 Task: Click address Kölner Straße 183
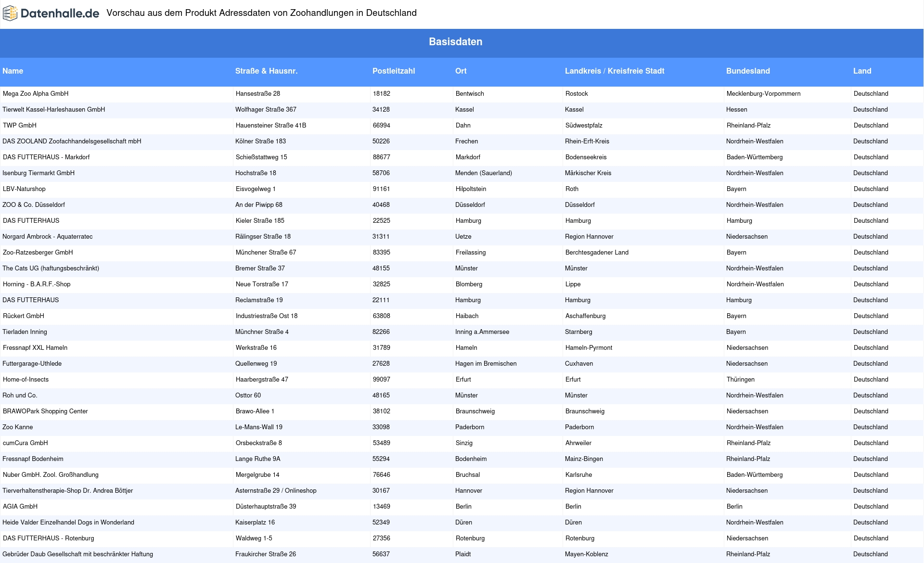tap(260, 141)
